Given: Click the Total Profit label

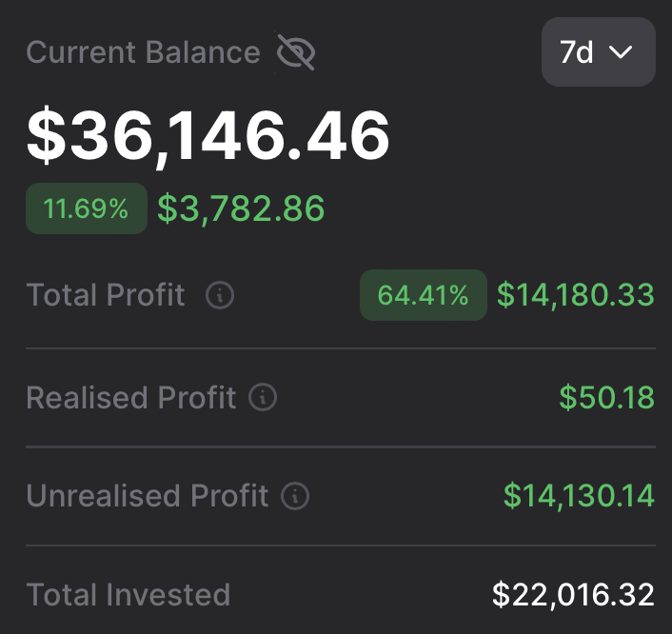Looking at the screenshot, I should (106, 296).
